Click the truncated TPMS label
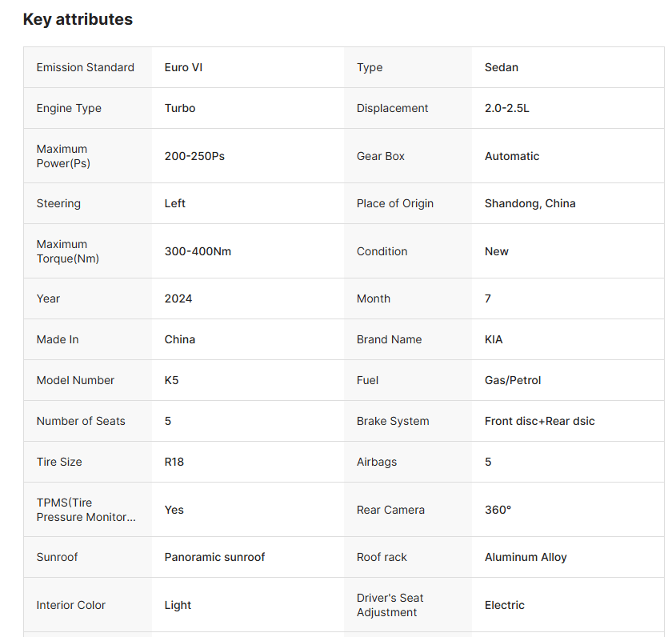The image size is (672, 637). click(x=86, y=510)
